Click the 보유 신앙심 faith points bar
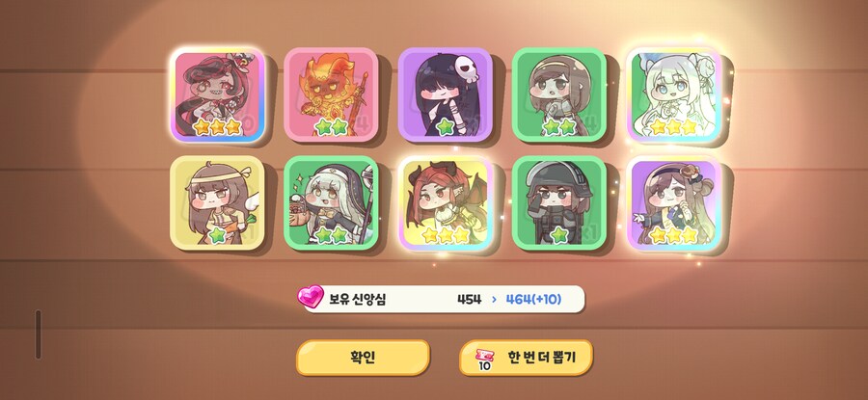 (443, 300)
